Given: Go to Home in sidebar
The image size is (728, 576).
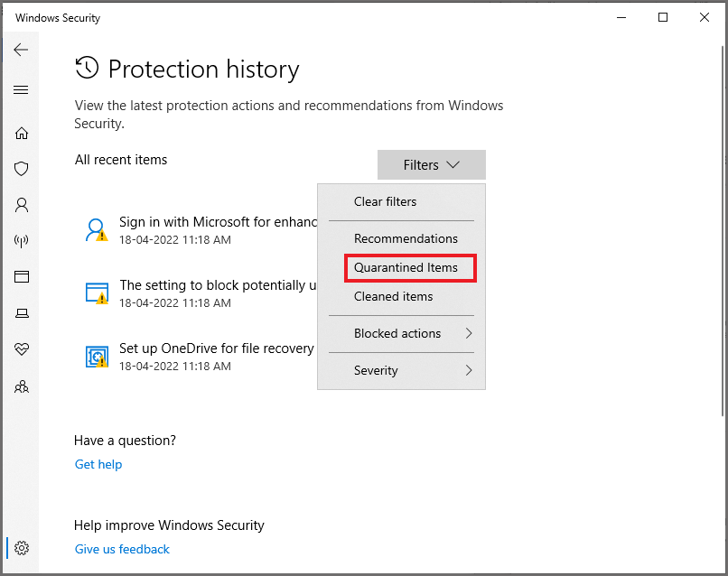Looking at the screenshot, I should [22, 134].
